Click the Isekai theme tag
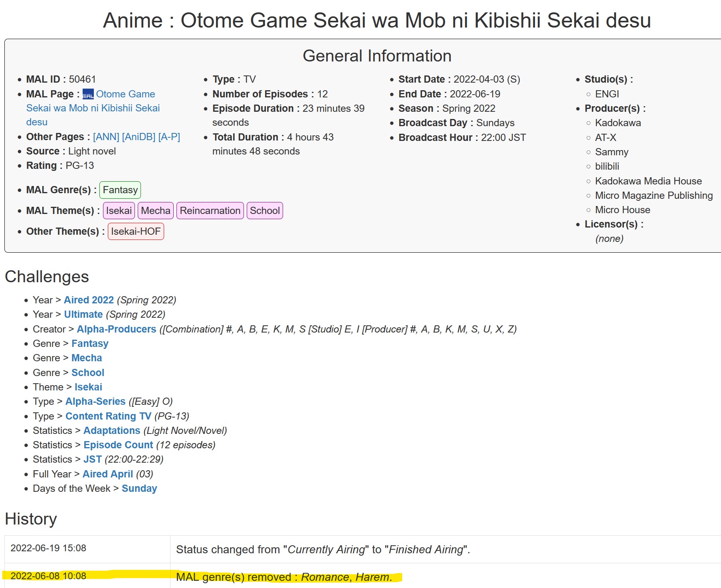Screen dimensions: 721x588 pos(119,211)
